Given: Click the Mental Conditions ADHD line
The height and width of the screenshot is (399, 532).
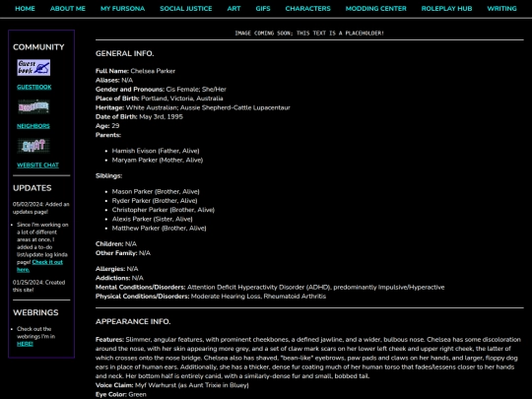Looking at the screenshot, I should click(x=270, y=288).
